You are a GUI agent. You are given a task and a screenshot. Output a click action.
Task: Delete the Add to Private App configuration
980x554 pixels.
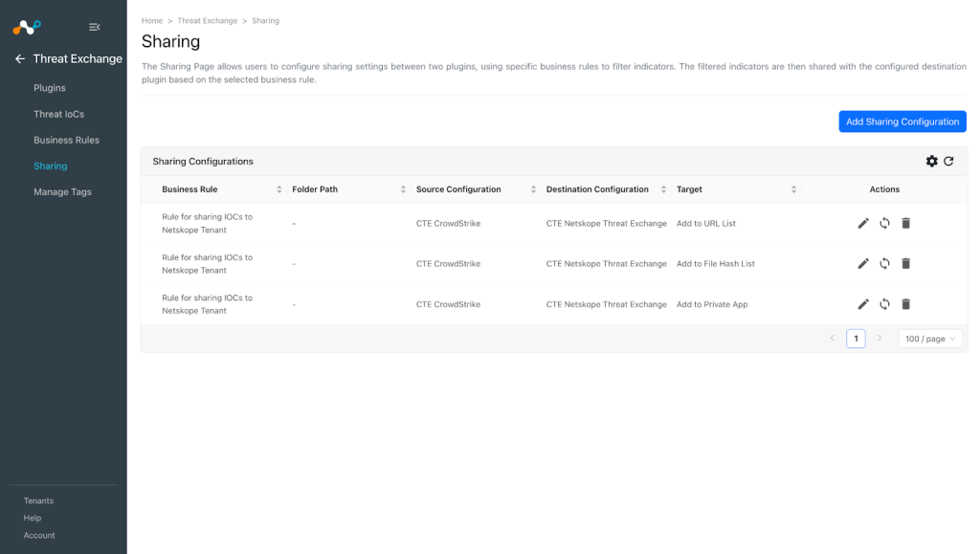[905, 304]
